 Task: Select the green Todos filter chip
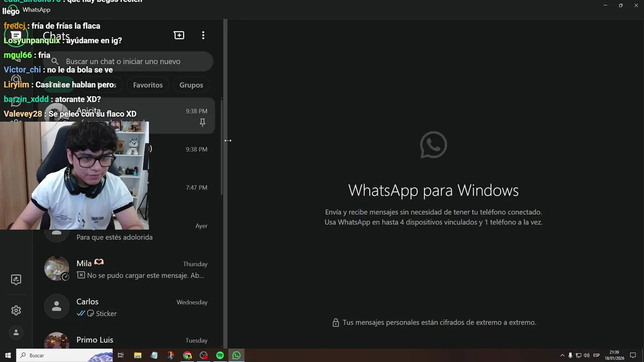(58, 85)
